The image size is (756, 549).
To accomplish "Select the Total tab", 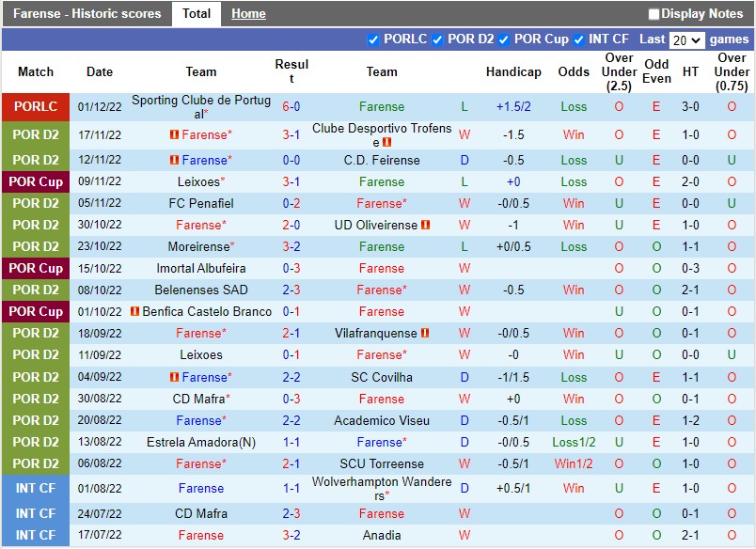I will (x=197, y=13).
